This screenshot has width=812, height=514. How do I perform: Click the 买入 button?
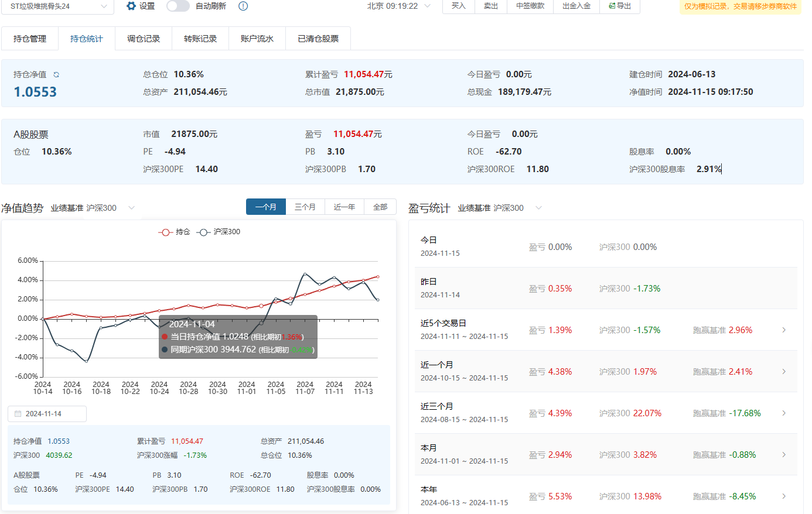(458, 6)
